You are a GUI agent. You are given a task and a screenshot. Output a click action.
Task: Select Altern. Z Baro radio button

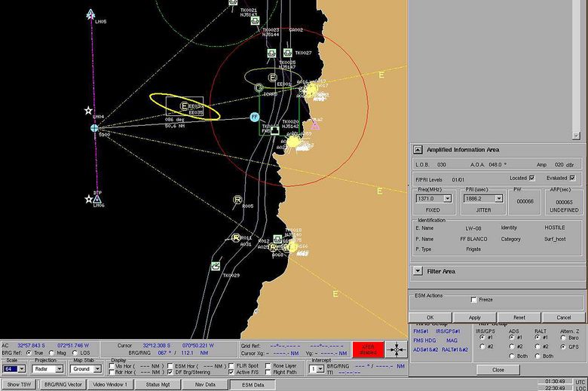point(563,338)
